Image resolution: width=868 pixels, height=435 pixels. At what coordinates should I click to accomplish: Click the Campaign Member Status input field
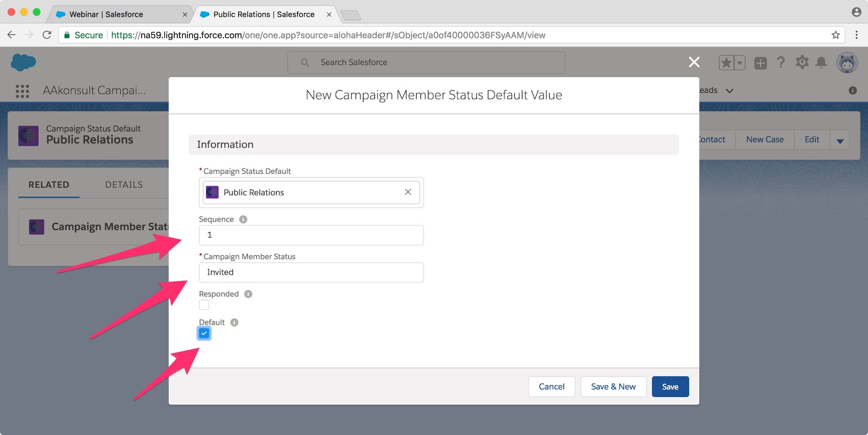point(311,273)
